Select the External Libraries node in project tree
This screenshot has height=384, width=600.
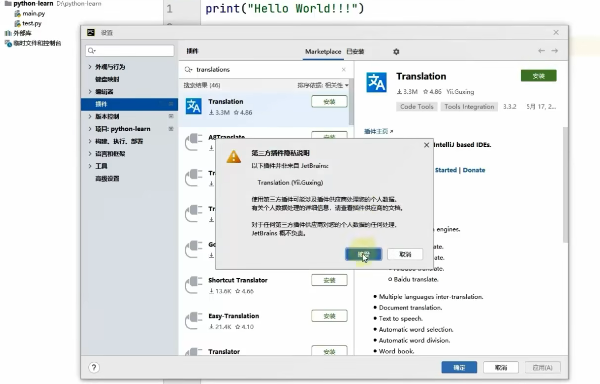[18, 33]
